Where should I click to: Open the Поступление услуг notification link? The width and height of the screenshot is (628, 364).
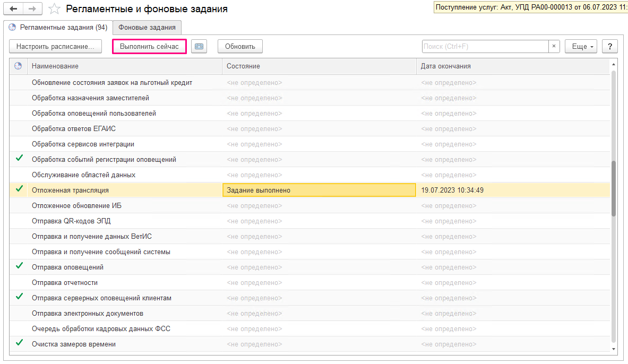tap(528, 7)
